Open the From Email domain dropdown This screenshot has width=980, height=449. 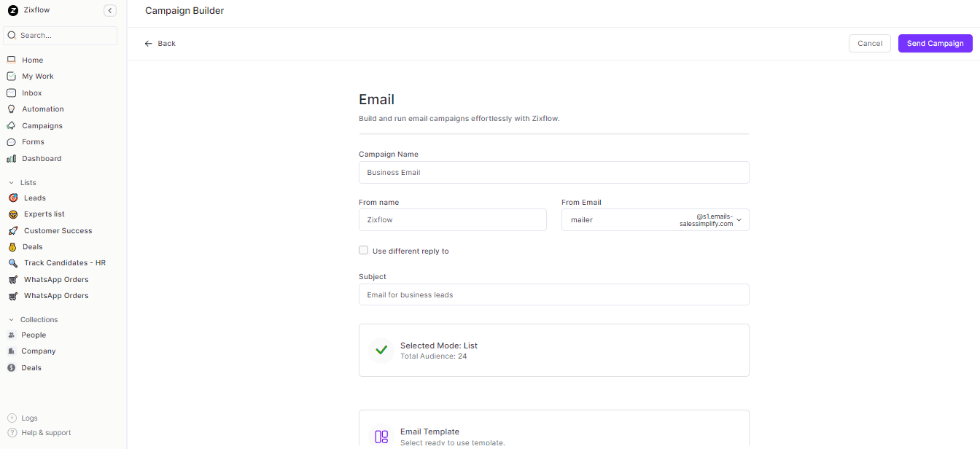point(738,220)
